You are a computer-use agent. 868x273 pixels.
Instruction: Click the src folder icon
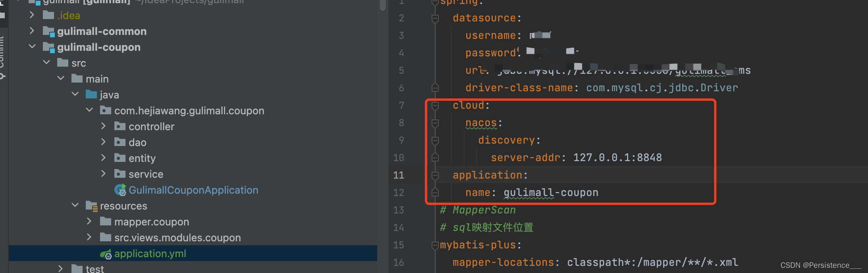[x=63, y=63]
